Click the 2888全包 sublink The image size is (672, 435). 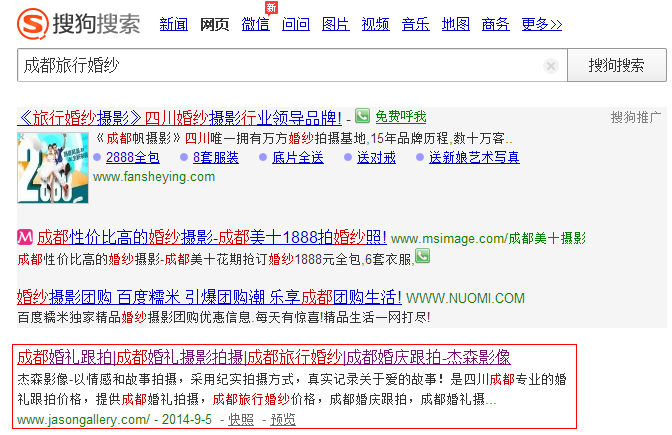point(132,157)
